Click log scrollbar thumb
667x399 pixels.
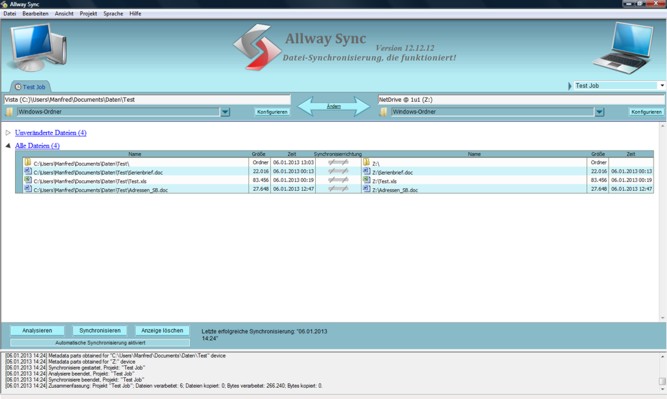[x=662, y=381]
